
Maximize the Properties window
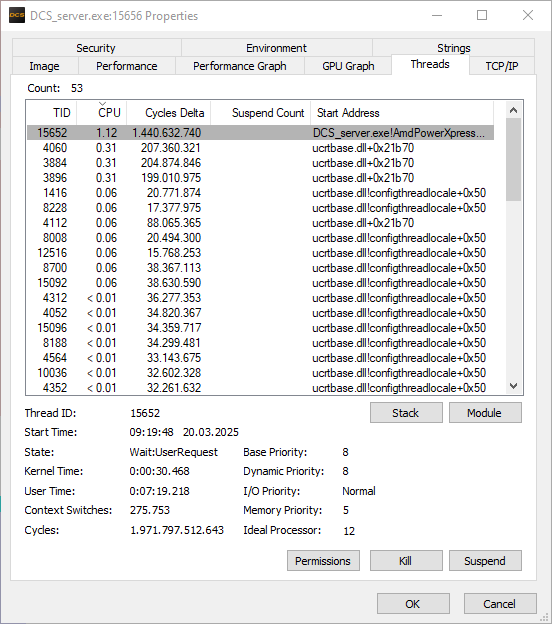point(482,15)
